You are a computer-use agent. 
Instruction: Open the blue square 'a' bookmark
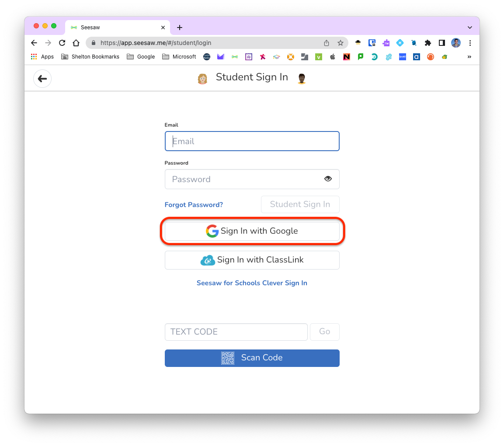(416, 57)
